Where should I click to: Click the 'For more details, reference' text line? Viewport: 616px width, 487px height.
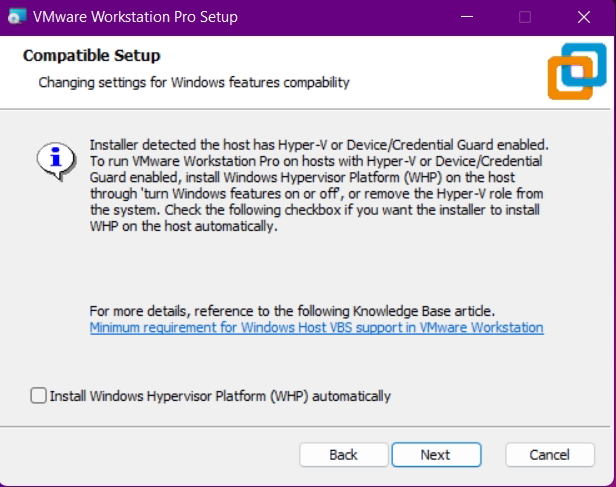pos(292,311)
